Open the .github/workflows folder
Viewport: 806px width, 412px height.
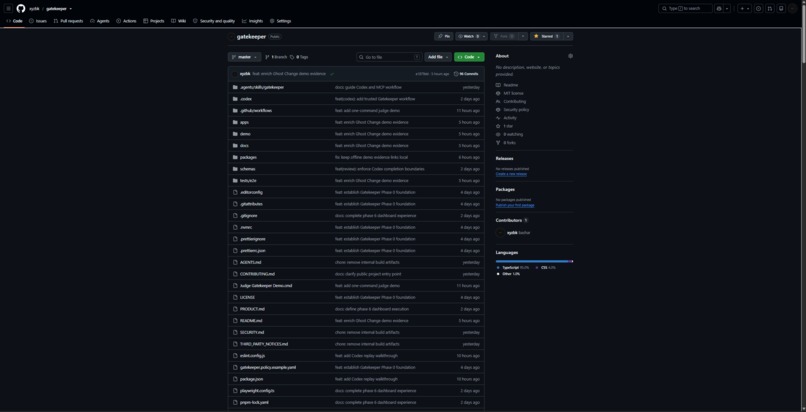[x=256, y=110]
